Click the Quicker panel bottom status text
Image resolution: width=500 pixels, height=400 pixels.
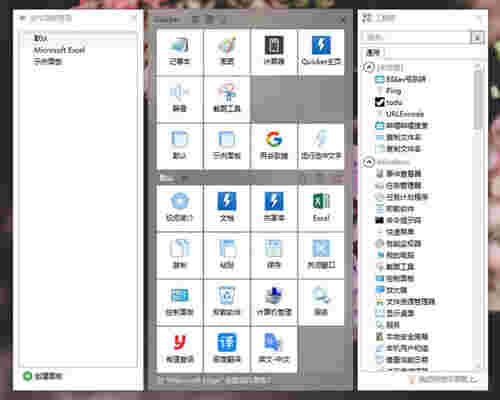pyautogui.click(x=214, y=380)
